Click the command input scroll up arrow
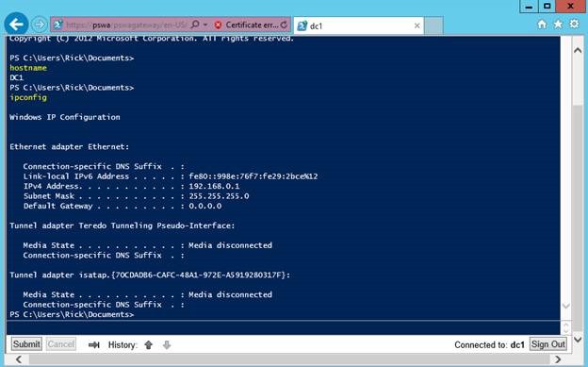This screenshot has width=588, height=367. pos(566,325)
